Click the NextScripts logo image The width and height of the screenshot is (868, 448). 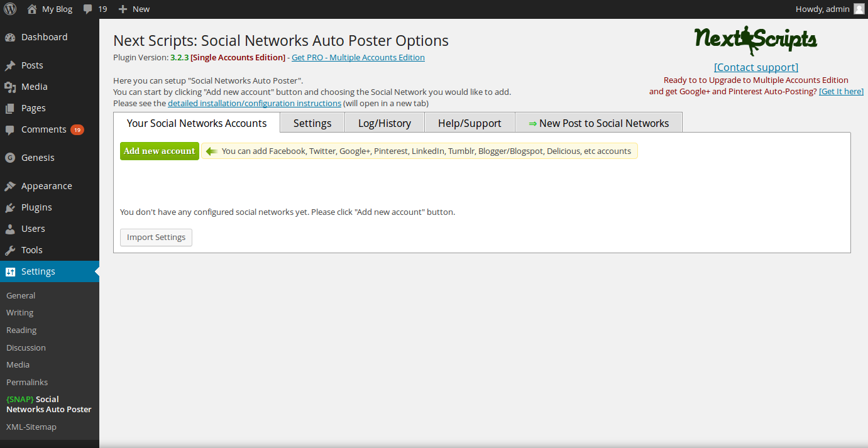coord(755,41)
